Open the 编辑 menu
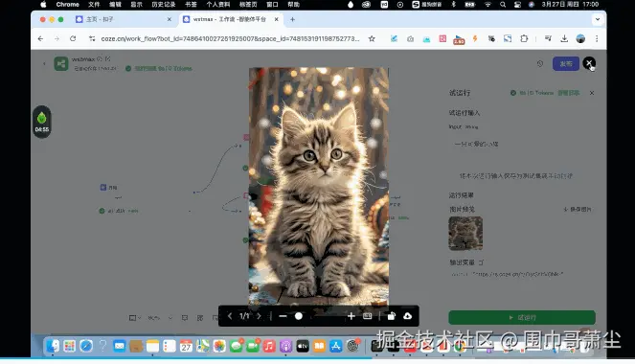635x364 pixels. (x=116, y=5)
